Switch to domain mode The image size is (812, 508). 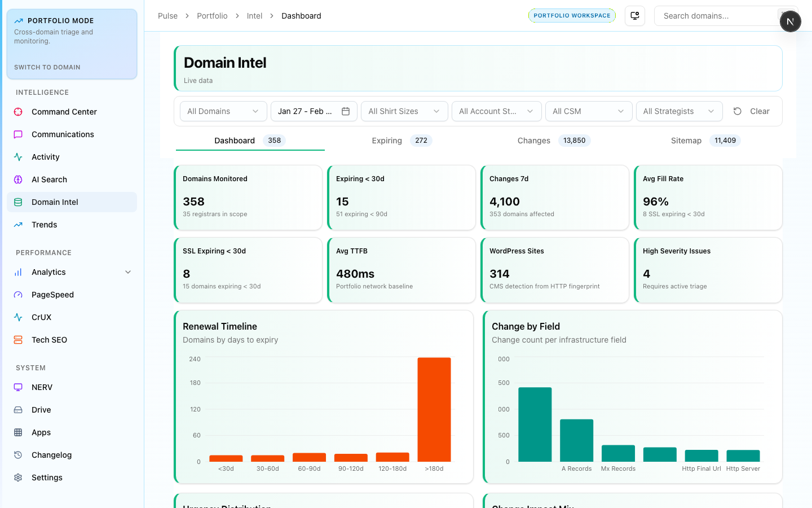[x=47, y=67]
